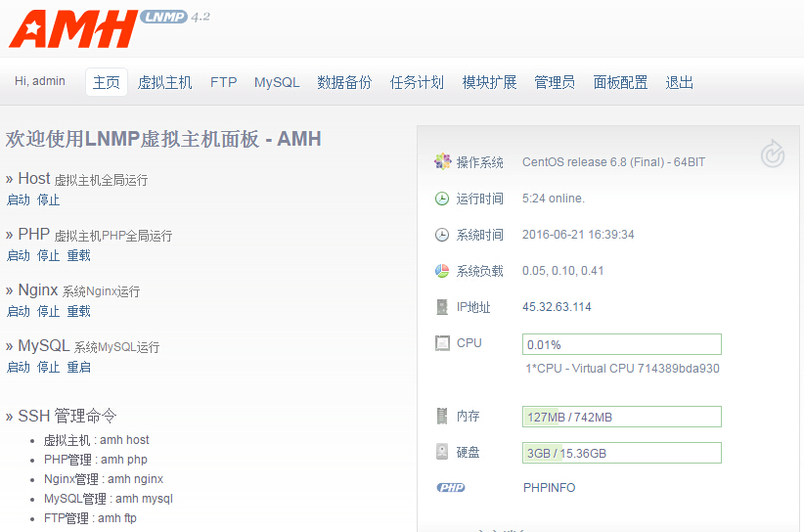Image resolution: width=804 pixels, height=532 pixels.
Task: Click the amh php command line
Action: [x=96, y=460]
